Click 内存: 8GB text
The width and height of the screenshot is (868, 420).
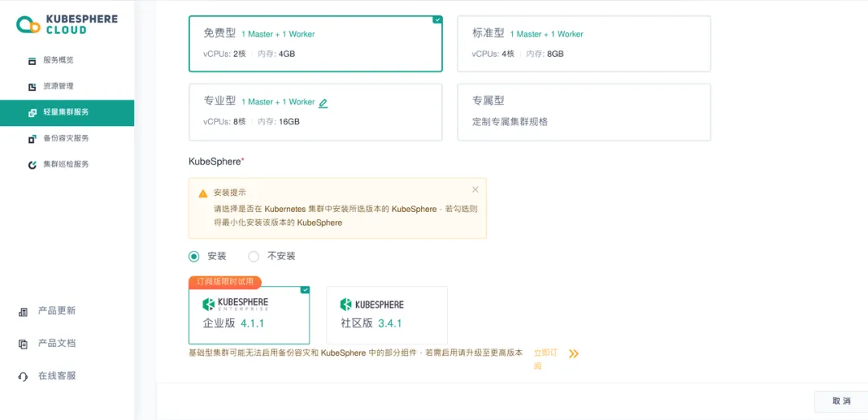pyautogui.click(x=545, y=54)
